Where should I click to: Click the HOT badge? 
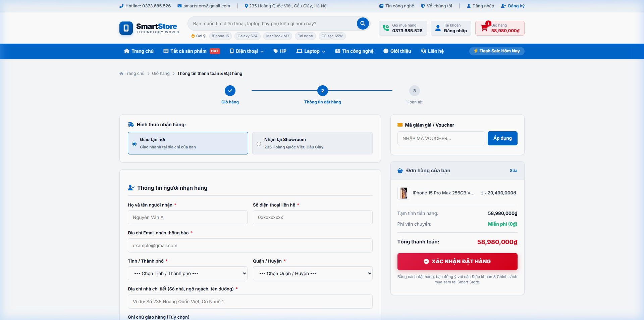(x=215, y=51)
